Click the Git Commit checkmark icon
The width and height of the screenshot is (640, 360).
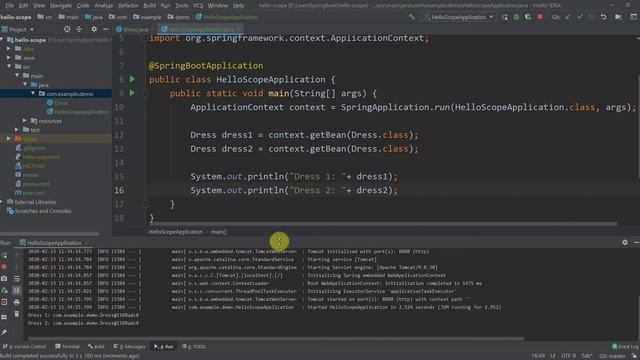[x=580, y=17]
